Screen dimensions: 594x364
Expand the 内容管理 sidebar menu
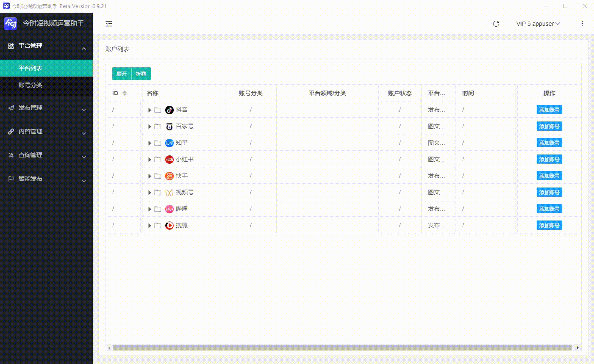coord(47,132)
